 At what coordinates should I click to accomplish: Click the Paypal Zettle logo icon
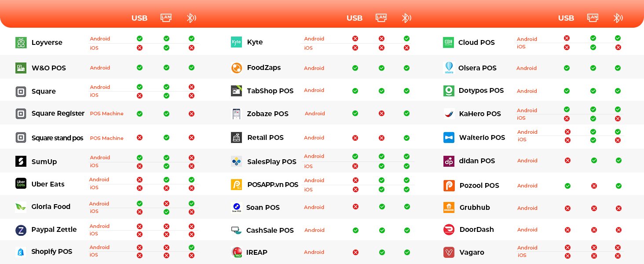pyautogui.click(x=21, y=230)
